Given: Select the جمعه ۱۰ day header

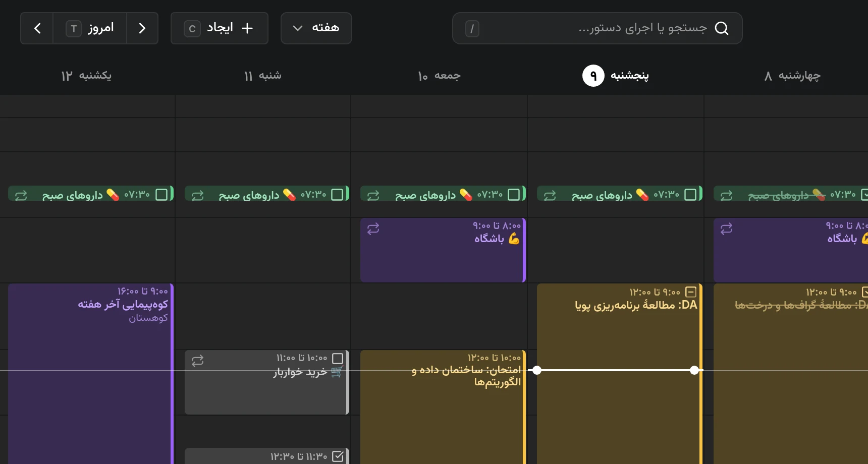Looking at the screenshot, I should [x=439, y=76].
